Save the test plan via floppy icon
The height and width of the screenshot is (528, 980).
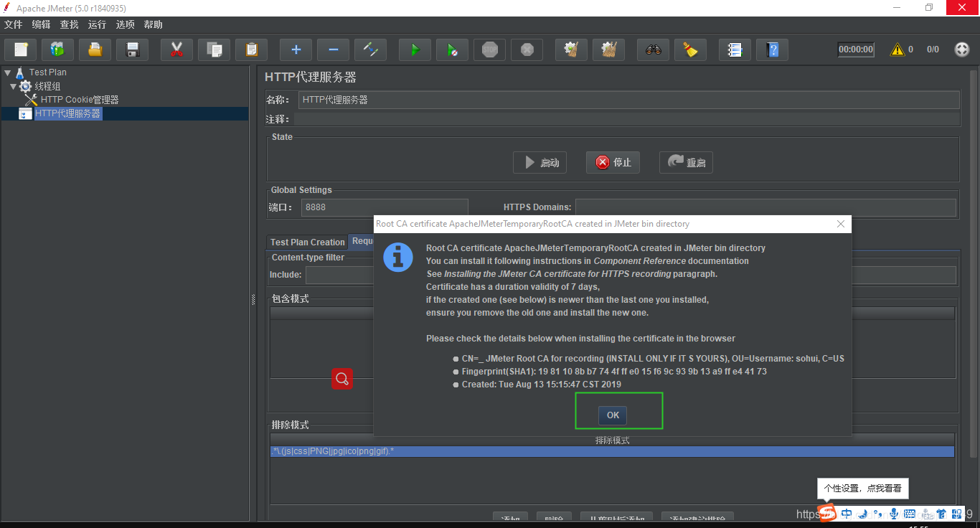point(133,49)
